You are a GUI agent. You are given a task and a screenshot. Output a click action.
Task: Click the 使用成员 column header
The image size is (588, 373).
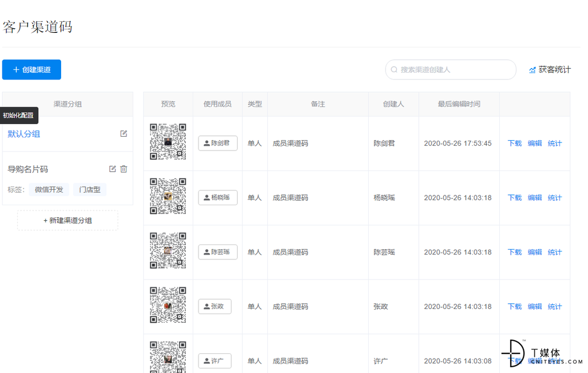click(218, 104)
